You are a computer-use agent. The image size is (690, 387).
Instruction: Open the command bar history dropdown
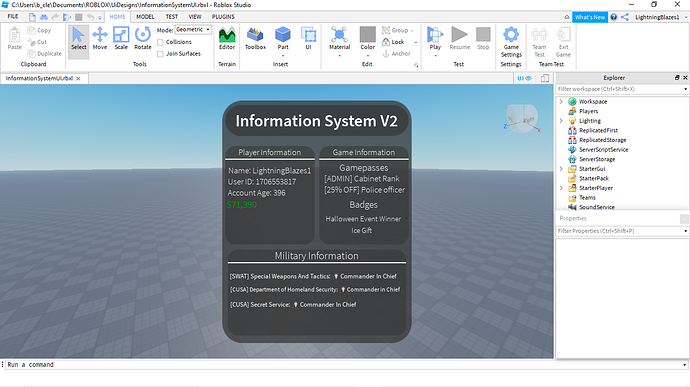tap(684, 365)
